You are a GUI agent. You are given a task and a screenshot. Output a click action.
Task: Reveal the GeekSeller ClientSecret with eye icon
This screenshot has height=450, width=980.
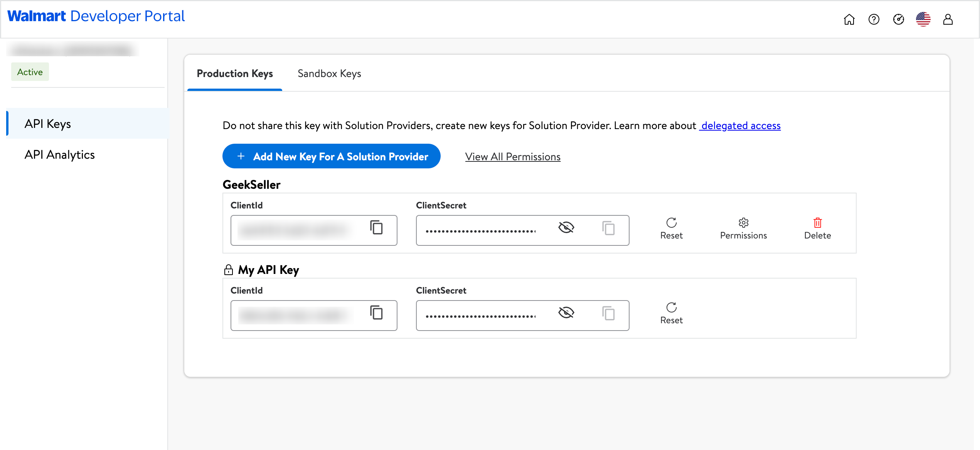pos(566,227)
